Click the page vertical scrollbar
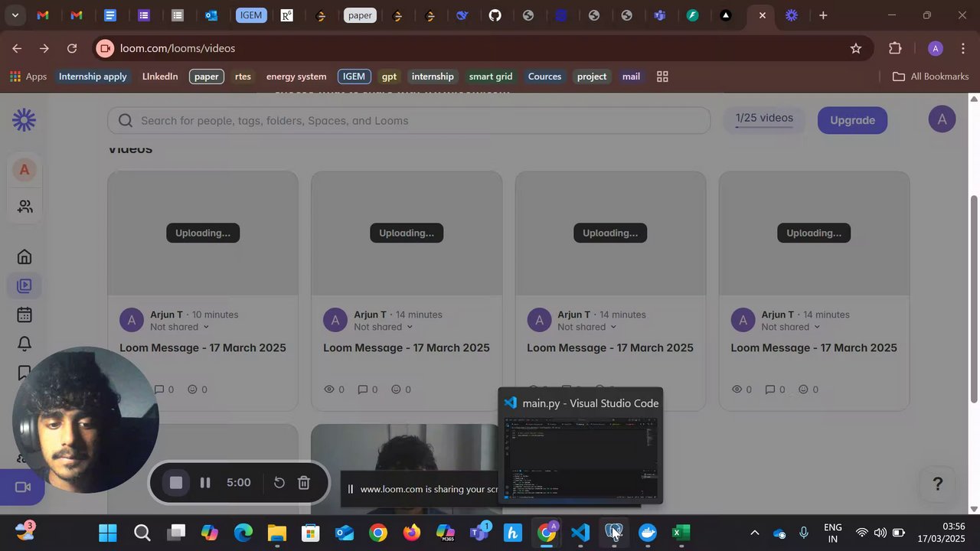 [974, 299]
